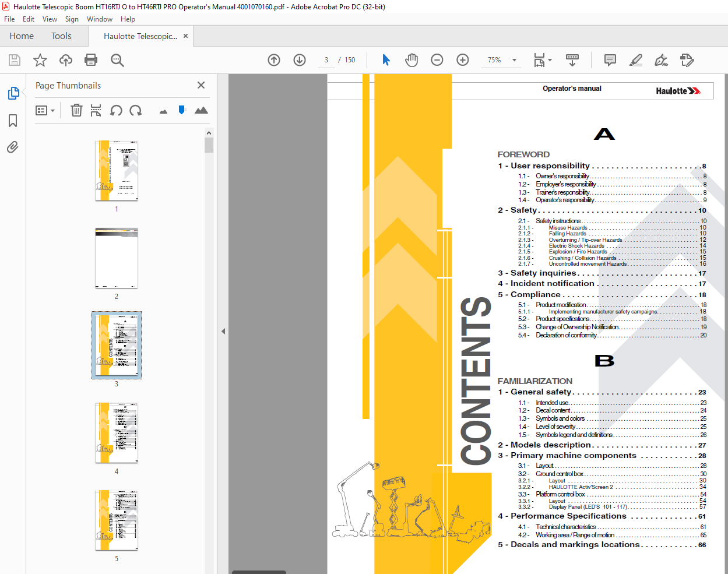
Task: Rotate page counterclockwise
Action: (x=116, y=110)
